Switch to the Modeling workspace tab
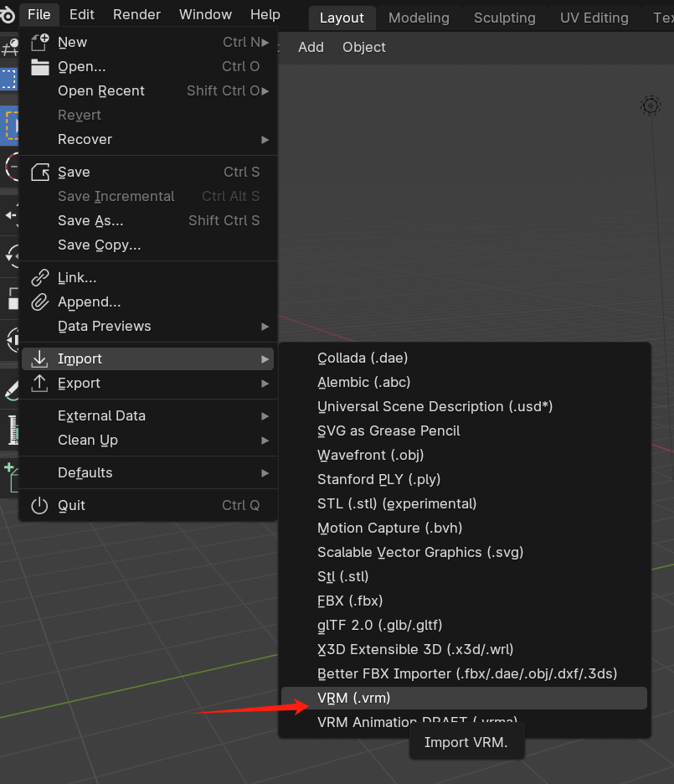This screenshot has height=784, width=674. pos(419,18)
